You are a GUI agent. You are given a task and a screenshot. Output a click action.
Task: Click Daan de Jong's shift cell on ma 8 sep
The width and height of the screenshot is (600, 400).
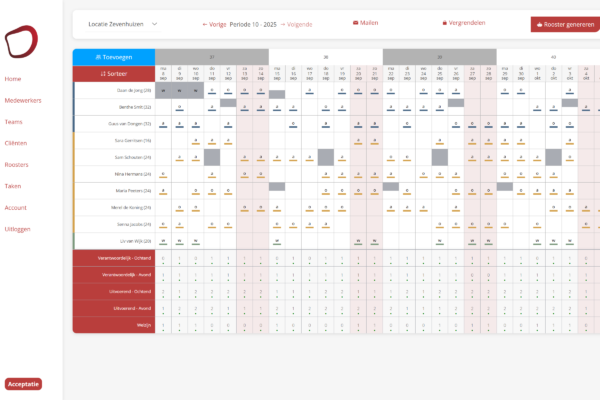(163, 90)
